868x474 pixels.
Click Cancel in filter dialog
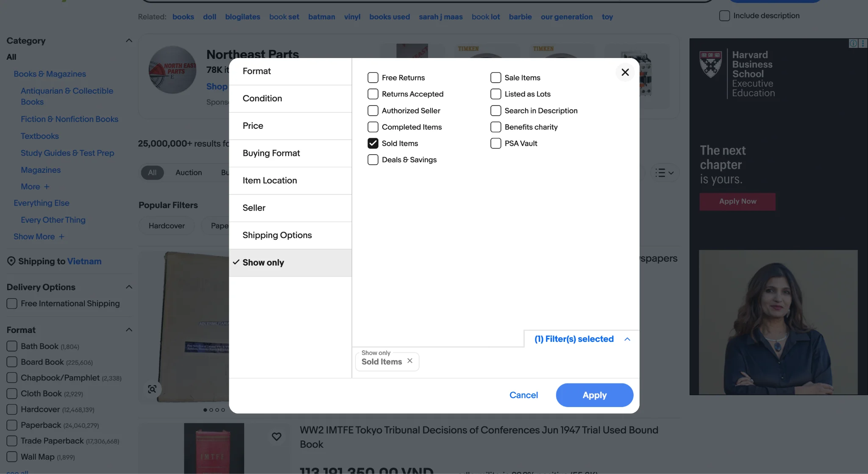523,395
